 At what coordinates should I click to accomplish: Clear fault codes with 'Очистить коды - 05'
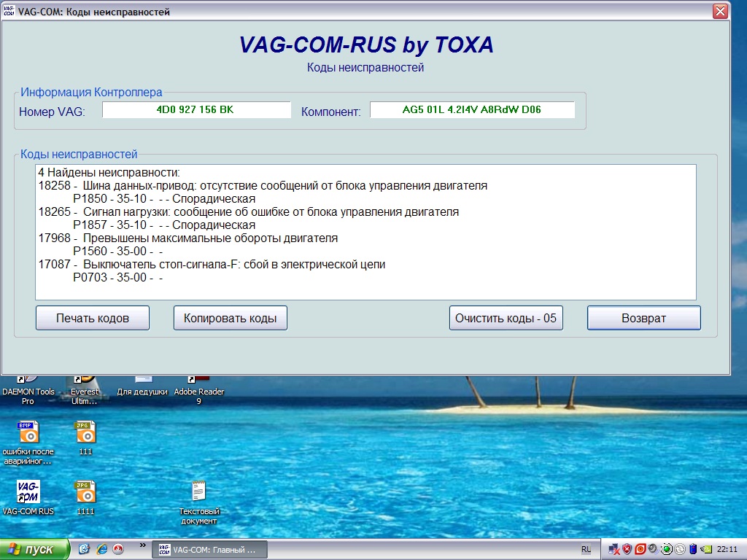pos(506,318)
